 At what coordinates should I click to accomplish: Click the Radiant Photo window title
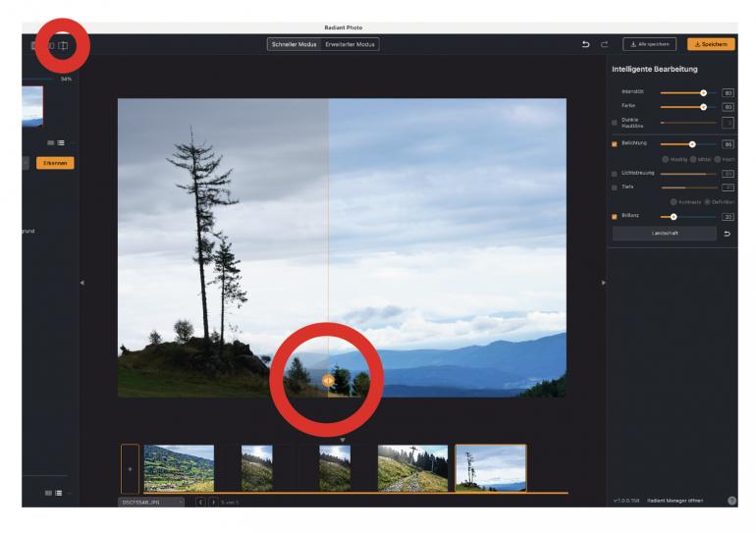click(344, 27)
